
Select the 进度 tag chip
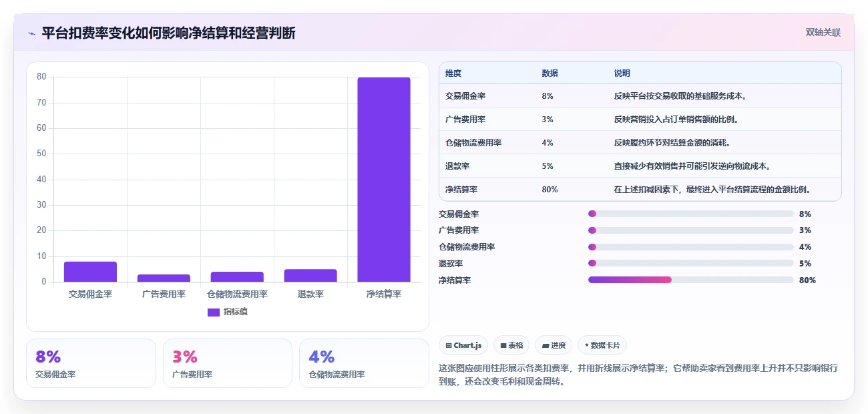pyautogui.click(x=554, y=345)
